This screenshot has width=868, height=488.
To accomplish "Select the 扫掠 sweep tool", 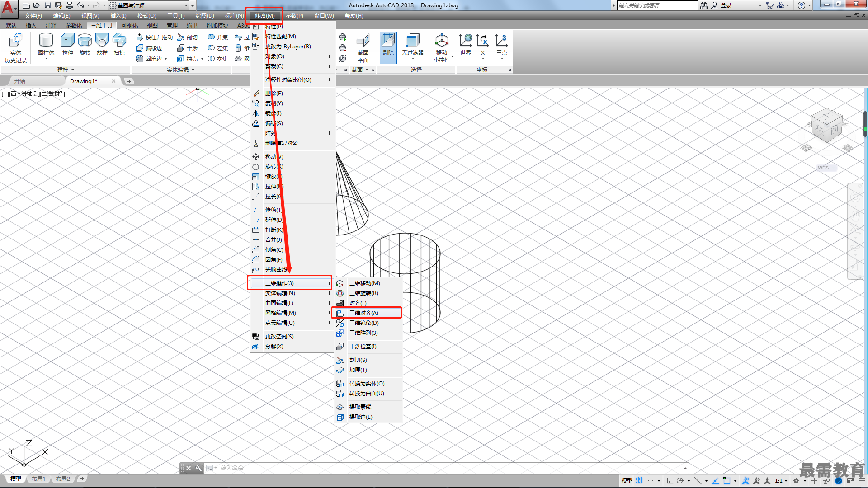I will click(119, 44).
